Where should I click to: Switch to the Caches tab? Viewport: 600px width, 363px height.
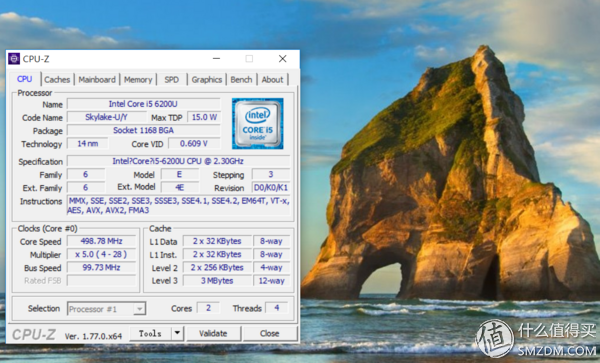point(57,80)
